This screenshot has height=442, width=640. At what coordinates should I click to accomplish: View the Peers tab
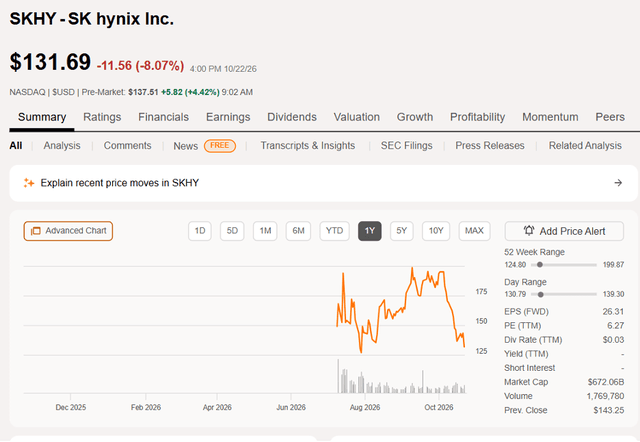610,117
